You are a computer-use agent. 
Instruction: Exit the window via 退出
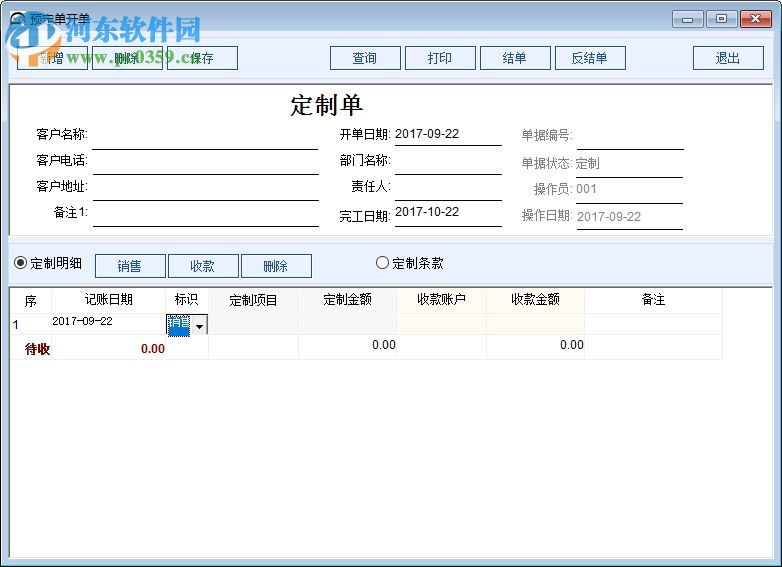tap(728, 58)
